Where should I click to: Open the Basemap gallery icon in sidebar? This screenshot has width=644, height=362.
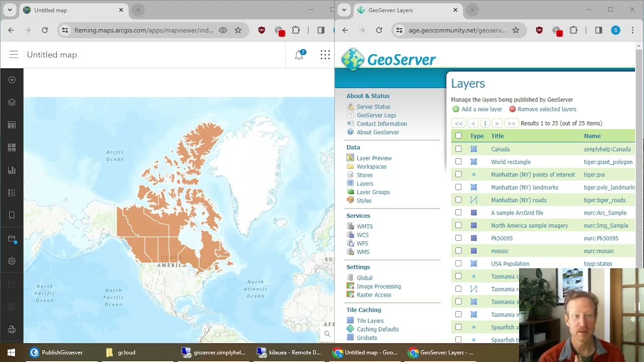click(x=12, y=148)
